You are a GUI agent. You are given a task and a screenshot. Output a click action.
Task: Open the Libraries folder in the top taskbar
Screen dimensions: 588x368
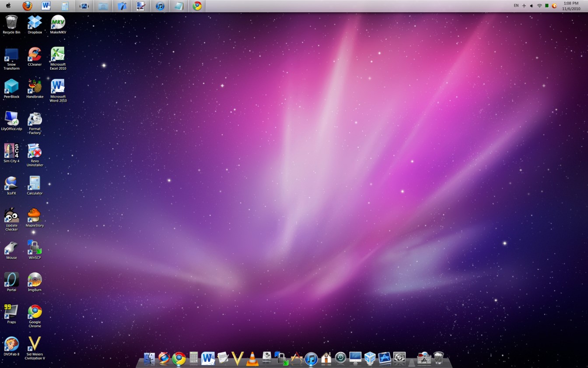point(103,6)
